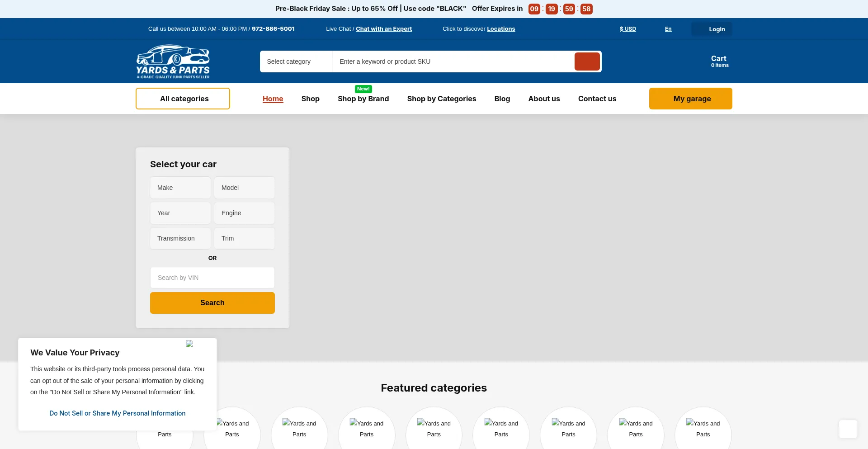Expand the Make dropdown
This screenshot has width=868, height=449.
(x=180, y=188)
